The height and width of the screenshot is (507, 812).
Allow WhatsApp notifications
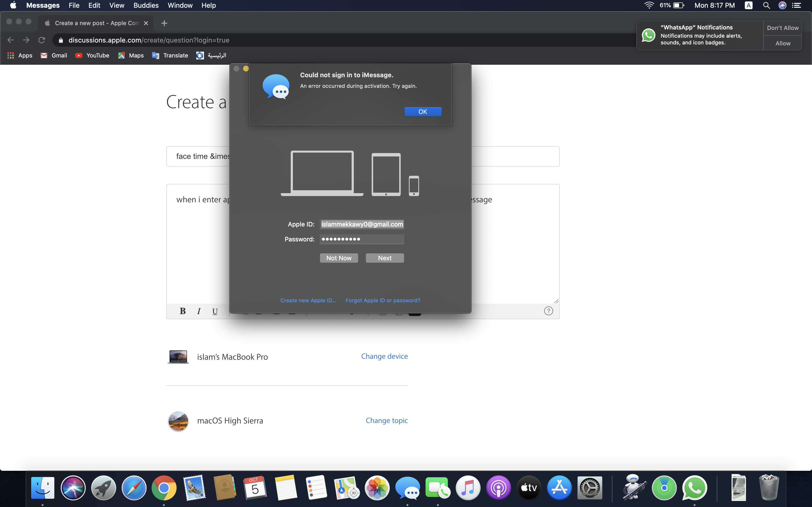783,43
